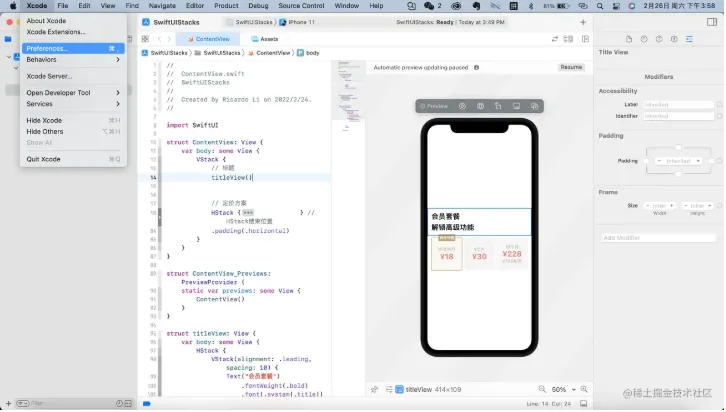This screenshot has width=726, height=412.
Task: Enable top padding checkbox
Action: [x=678, y=148]
